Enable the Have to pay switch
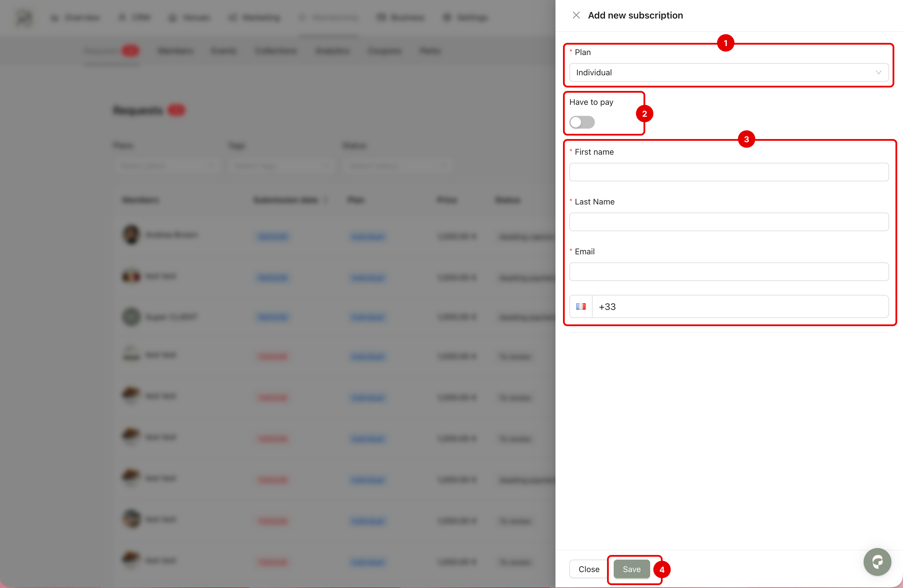The height and width of the screenshot is (588, 903). [x=582, y=122]
